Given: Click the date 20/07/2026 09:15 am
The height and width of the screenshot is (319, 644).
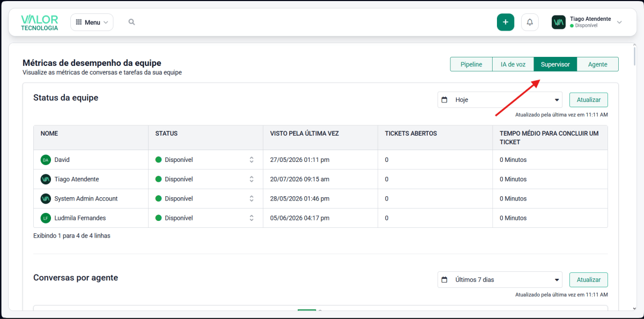Looking at the screenshot, I should [x=300, y=179].
